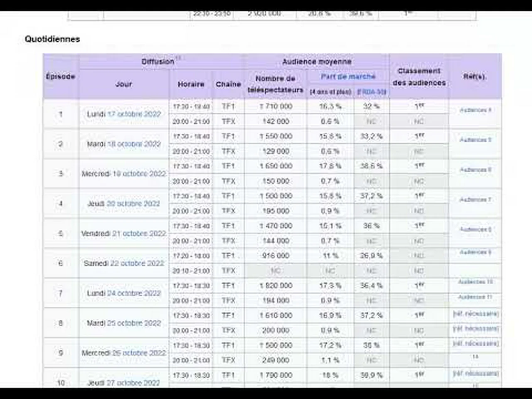Click the 22 octobre 2022 link

coord(137,264)
